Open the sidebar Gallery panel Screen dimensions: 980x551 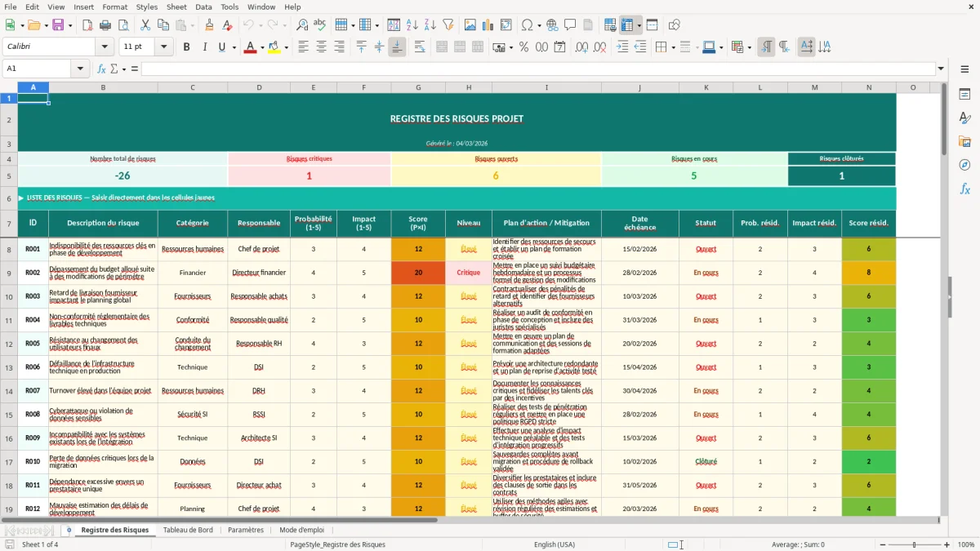pos(964,142)
